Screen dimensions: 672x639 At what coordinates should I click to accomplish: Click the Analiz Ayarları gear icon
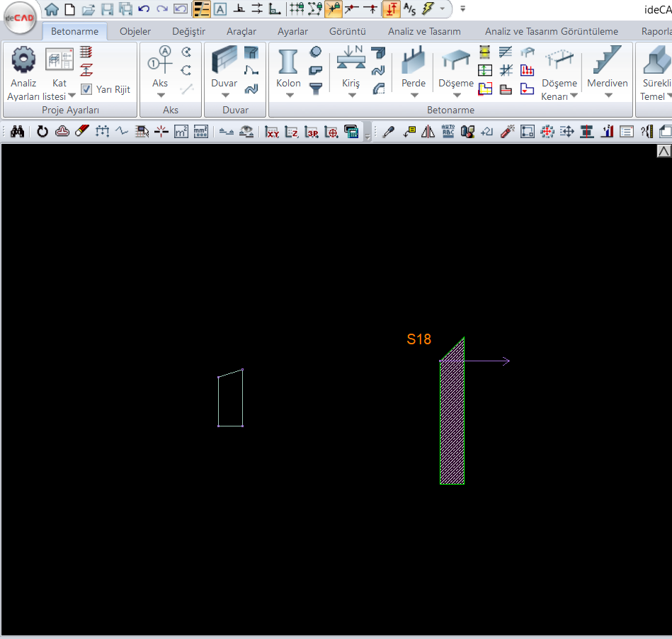click(x=23, y=60)
